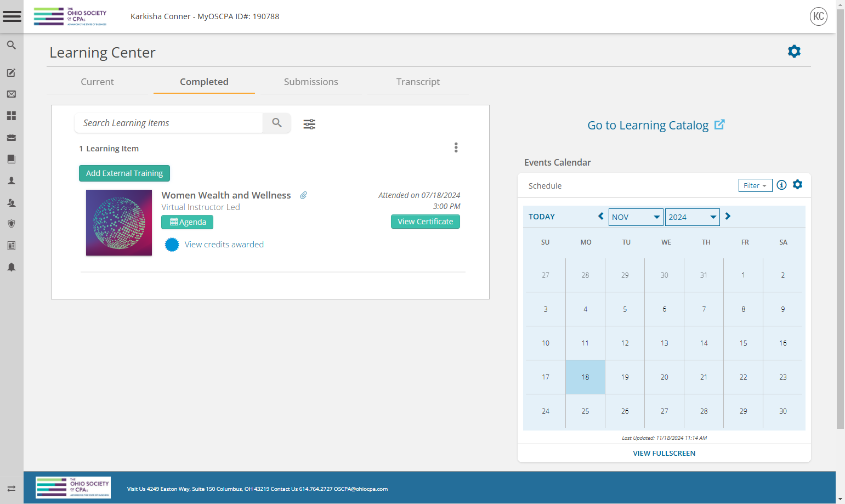Open the dashboard grid icon in sidebar
This screenshot has width=845, height=504.
point(11,116)
